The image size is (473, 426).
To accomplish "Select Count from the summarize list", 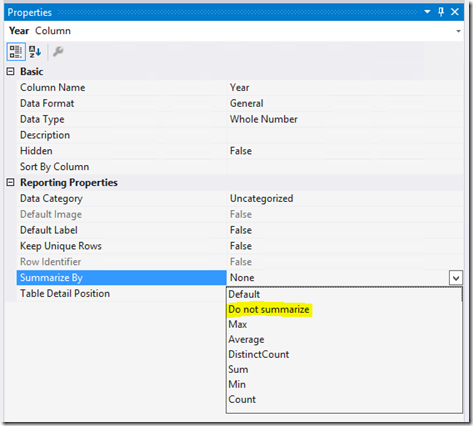I will (242, 399).
